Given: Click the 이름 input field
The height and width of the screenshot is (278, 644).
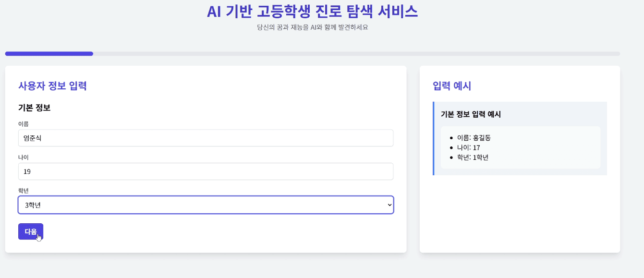Looking at the screenshot, I should coord(206,138).
